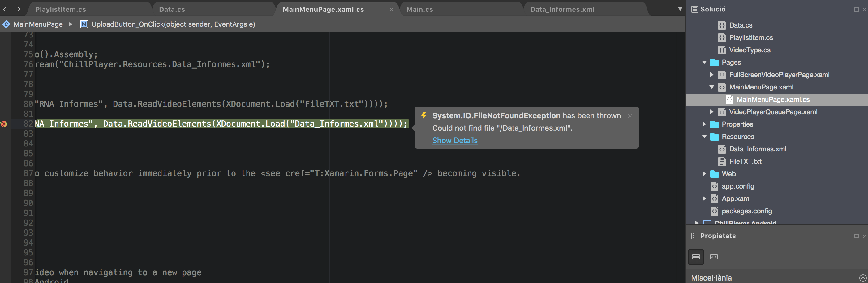
Task: Switch properties to categorized view
Action: (696, 257)
